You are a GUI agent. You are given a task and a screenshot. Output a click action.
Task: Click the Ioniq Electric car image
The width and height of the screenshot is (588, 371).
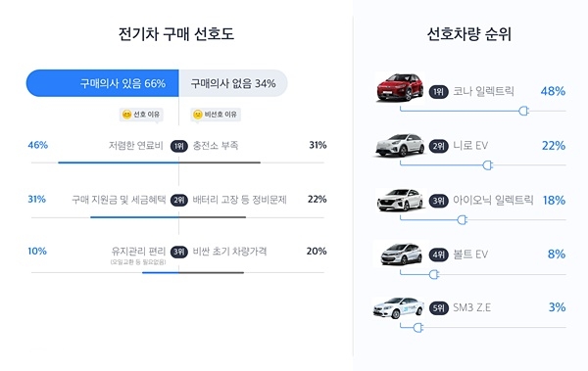(400, 200)
